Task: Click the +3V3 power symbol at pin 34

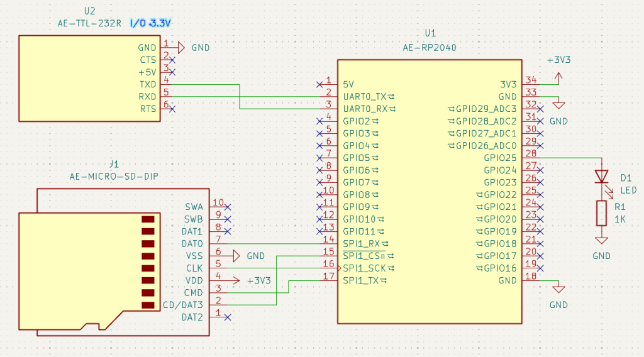Action: click(x=557, y=77)
